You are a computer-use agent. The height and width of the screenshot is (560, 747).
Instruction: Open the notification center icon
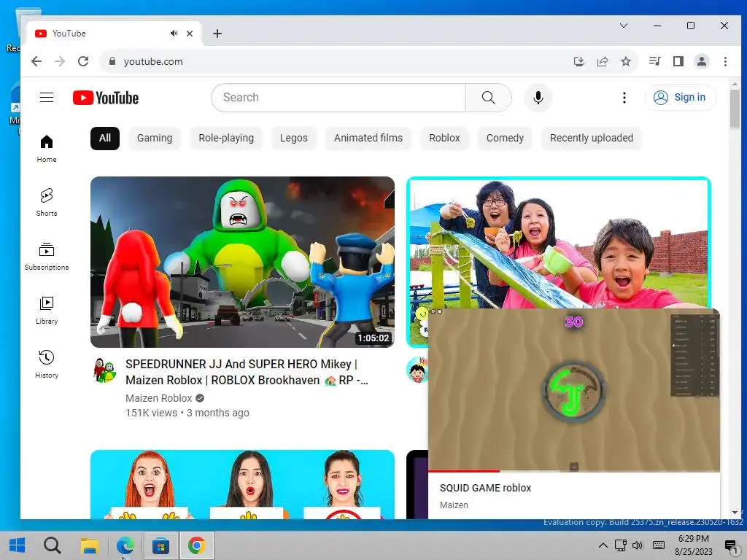coord(731,545)
